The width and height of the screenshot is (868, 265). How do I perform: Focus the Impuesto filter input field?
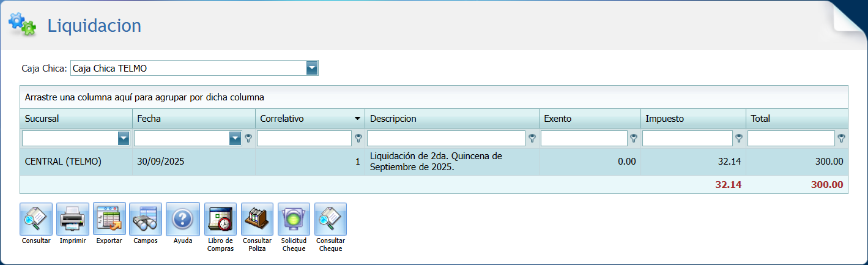pyautogui.click(x=687, y=139)
